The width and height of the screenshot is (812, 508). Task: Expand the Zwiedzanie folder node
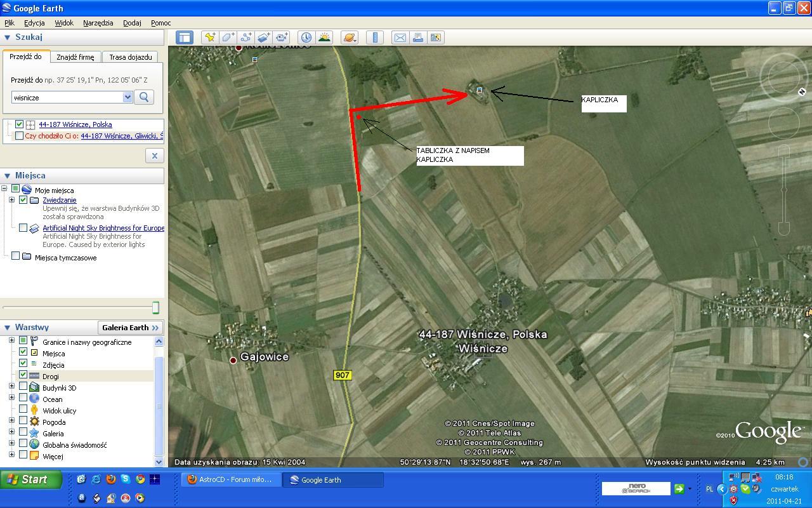(12, 200)
